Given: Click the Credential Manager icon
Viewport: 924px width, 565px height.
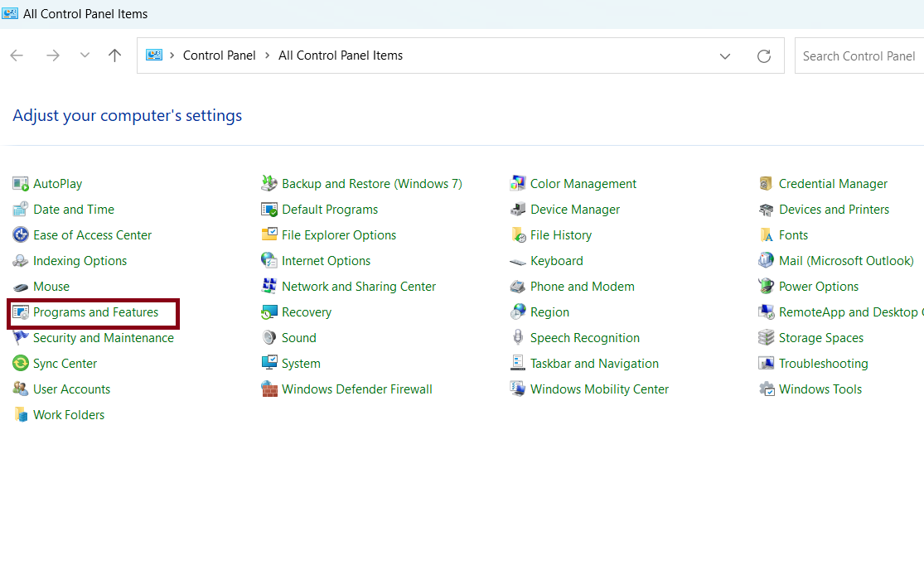Looking at the screenshot, I should pyautogui.click(x=767, y=184).
